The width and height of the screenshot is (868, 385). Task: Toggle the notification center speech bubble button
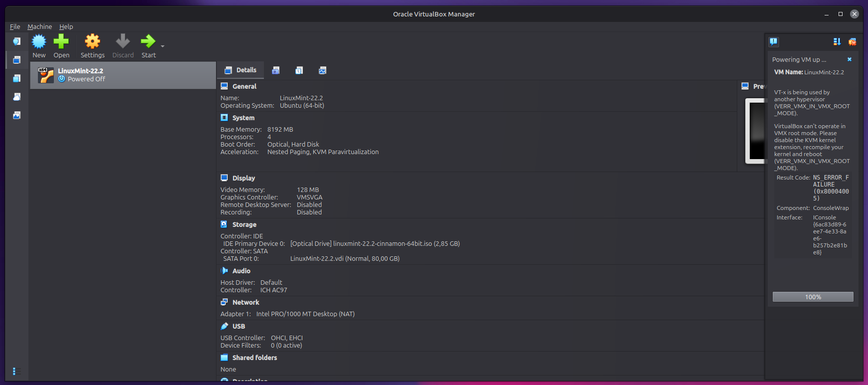coord(774,42)
